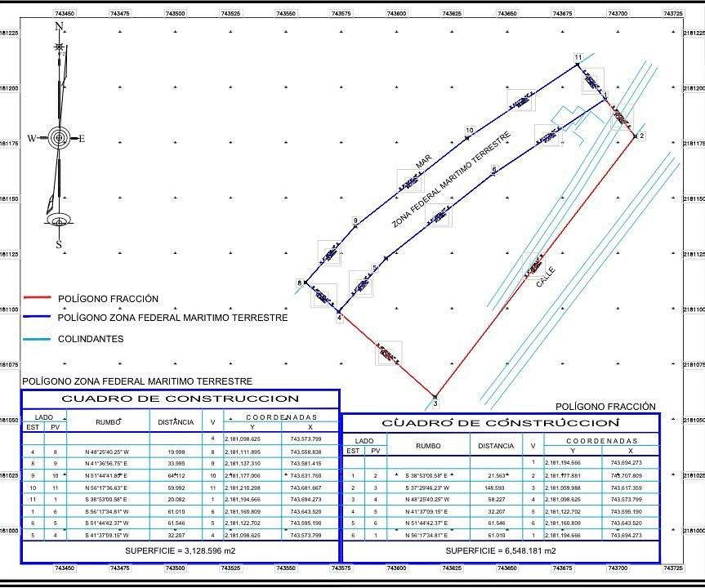Select the POLÍGONO FRACCIÓN legend label
This screenshot has width=705, height=588.
[108, 299]
